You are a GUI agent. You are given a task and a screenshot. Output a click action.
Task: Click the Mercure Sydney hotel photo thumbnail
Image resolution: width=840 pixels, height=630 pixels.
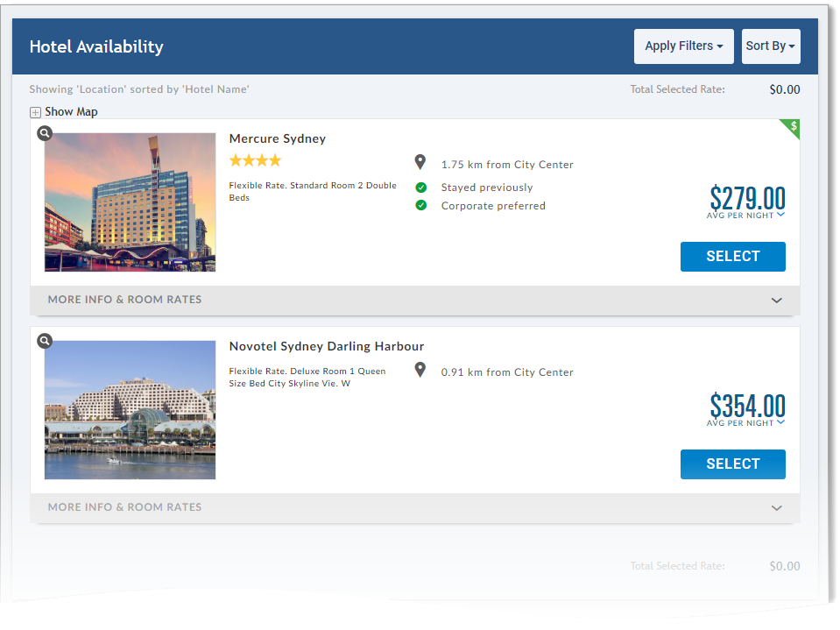click(130, 202)
